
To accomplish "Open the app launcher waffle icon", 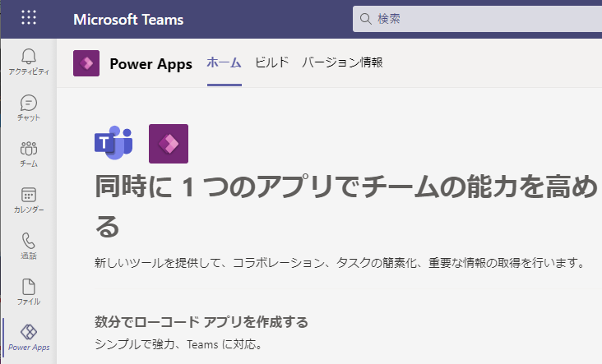I will pyautogui.click(x=29, y=17).
